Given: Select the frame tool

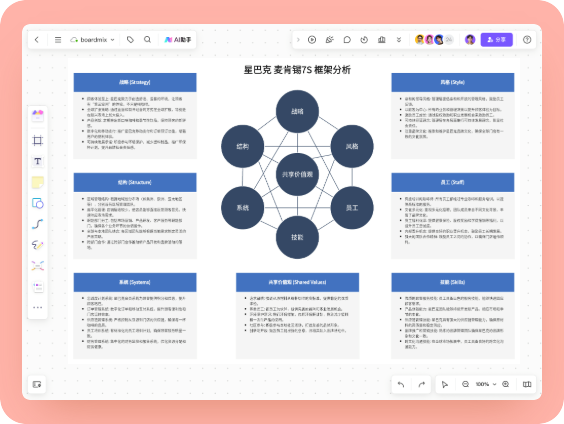Looking at the screenshot, I should click(38, 140).
